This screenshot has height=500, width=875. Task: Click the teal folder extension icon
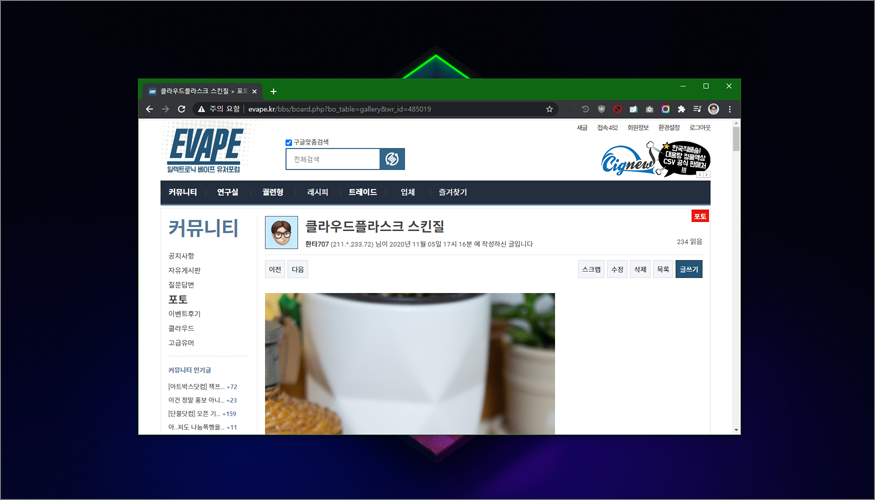point(633,109)
